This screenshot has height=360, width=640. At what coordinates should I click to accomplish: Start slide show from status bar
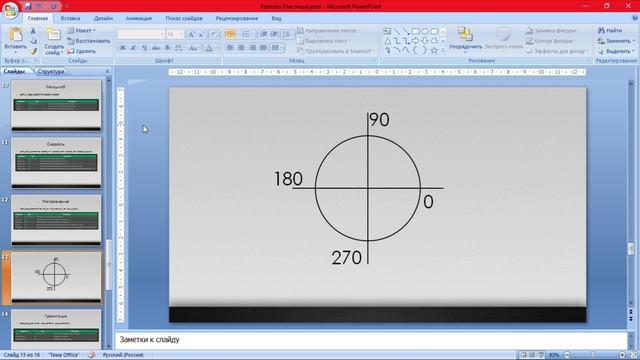541,355
